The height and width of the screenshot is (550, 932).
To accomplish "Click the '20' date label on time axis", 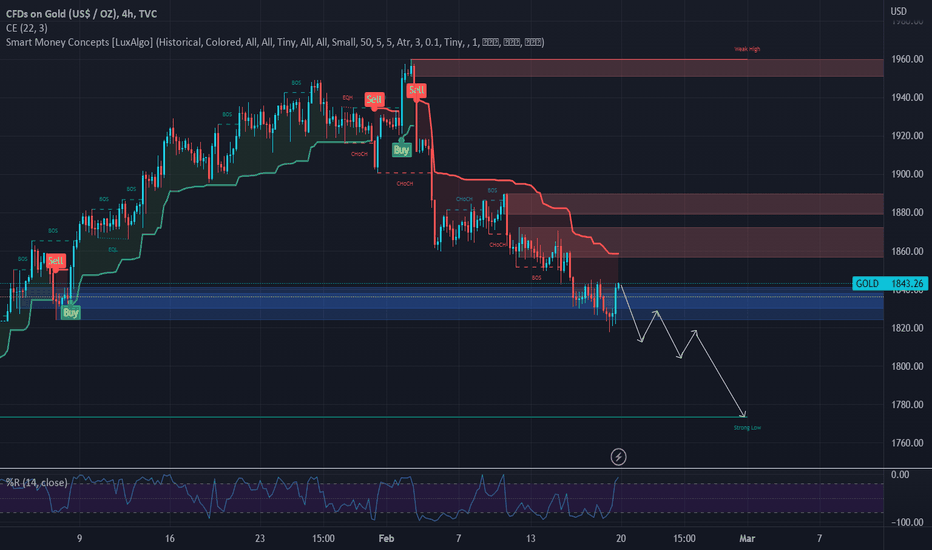I will (x=621, y=539).
